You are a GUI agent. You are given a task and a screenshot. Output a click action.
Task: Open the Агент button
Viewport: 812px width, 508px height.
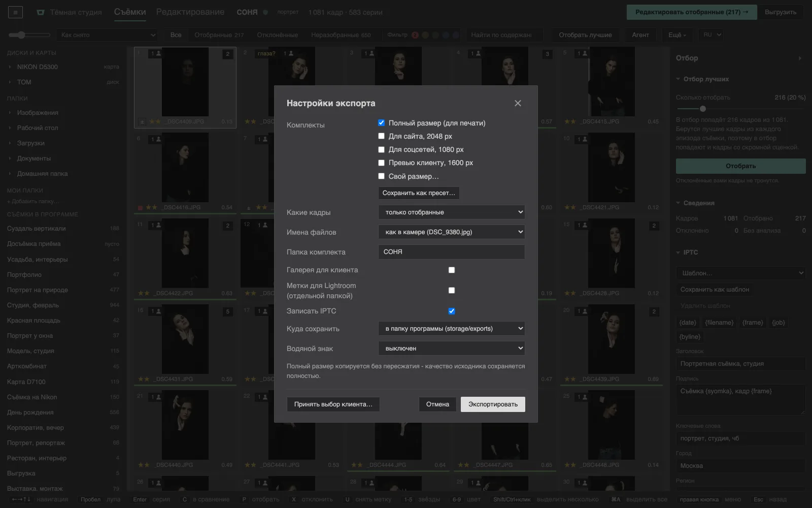tap(640, 35)
